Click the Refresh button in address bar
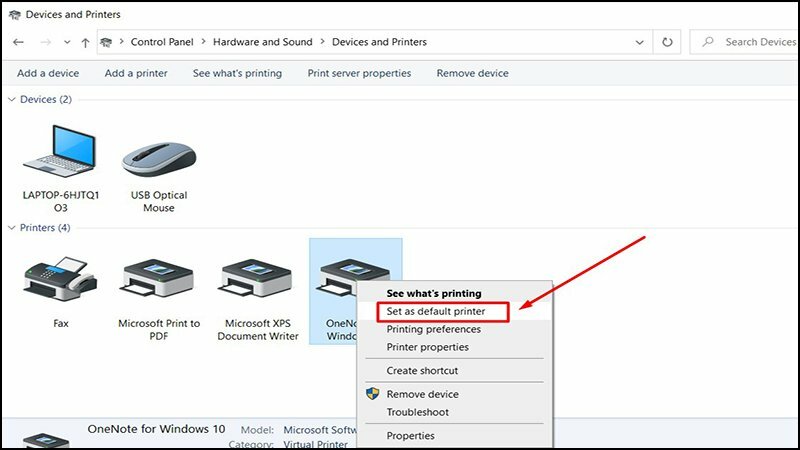The width and height of the screenshot is (800, 450). click(667, 42)
